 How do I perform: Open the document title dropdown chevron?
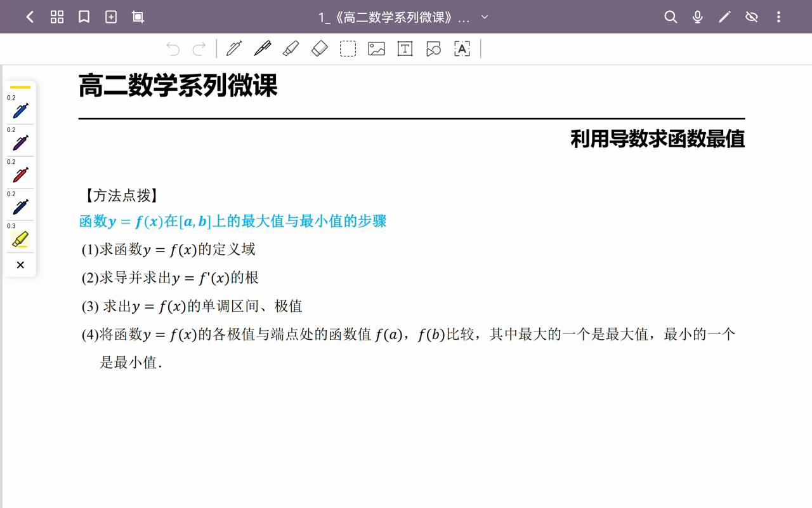pyautogui.click(x=484, y=18)
